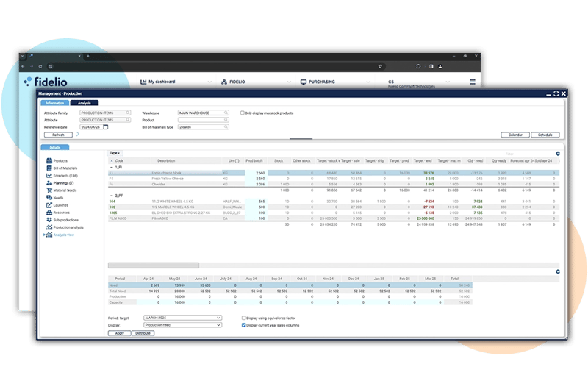This screenshot has width=588, height=392.
Task: Expand the CS company dropdown chevron
Action: (x=448, y=82)
